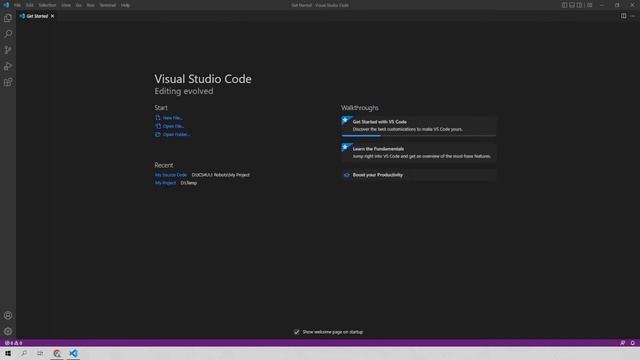The height and width of the screenshot is (360, 640).
Task: Open Get Started with VS Code walkthrough
Action: [x=419, y=126]
